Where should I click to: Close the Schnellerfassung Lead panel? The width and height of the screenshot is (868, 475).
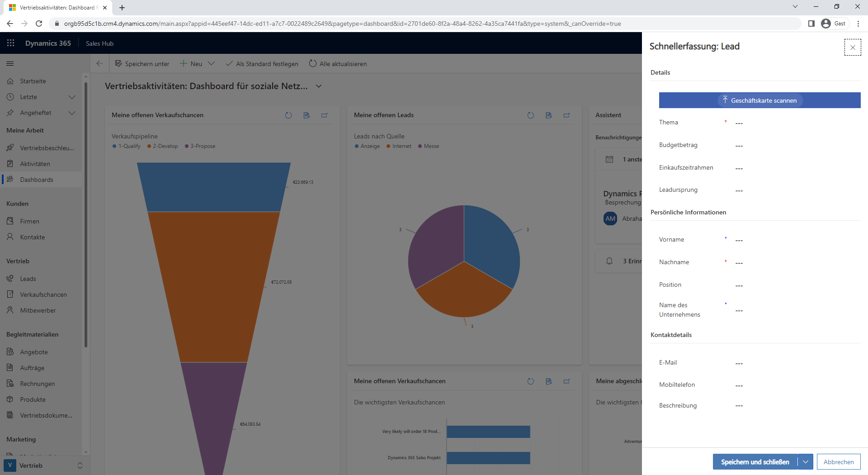[852, 47]
